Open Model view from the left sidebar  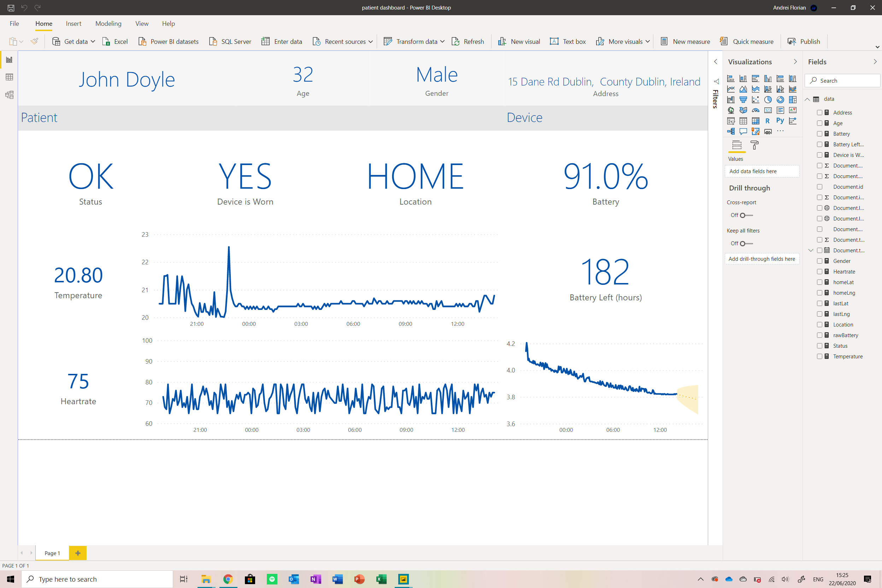[x=10, y=95]
